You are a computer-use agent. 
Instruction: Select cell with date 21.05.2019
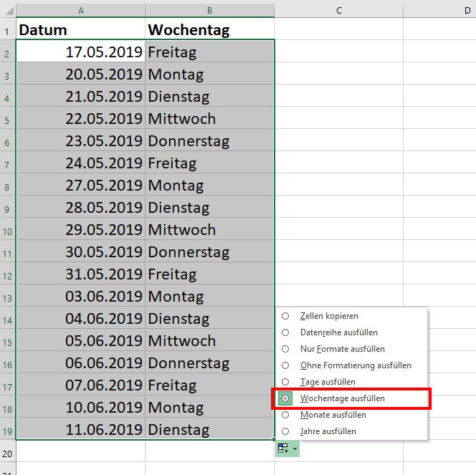pyautogui.click(x=81, y=95)
